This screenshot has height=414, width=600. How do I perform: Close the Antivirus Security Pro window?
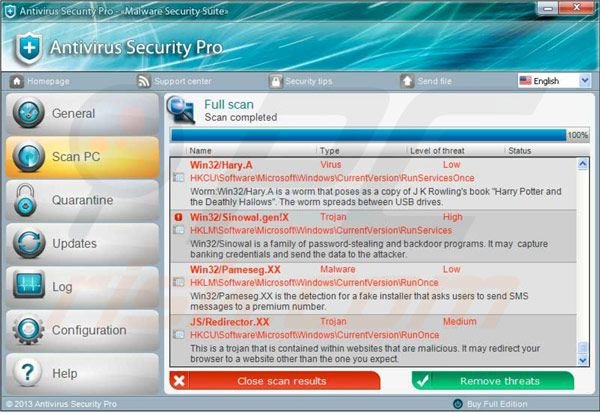577,8
